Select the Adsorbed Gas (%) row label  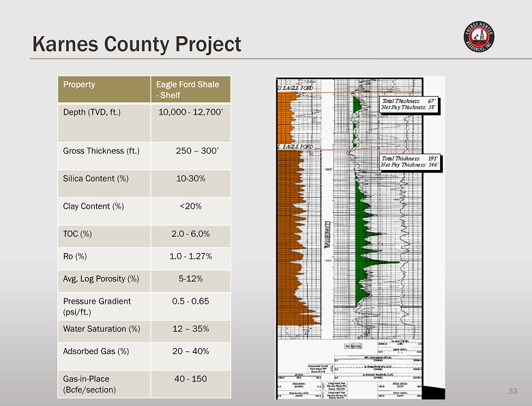pyautogui.click(x=96, y=351)
